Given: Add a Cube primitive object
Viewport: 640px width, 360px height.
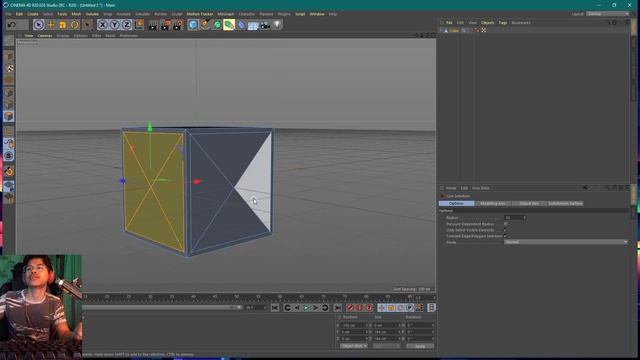Looking at the screenshot, I should (x=193, y=25).
